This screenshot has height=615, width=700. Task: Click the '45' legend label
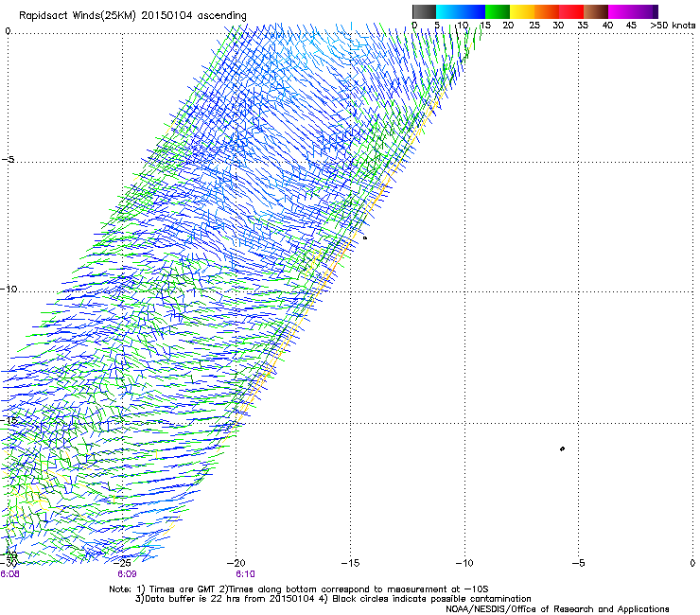coord(631,26)
